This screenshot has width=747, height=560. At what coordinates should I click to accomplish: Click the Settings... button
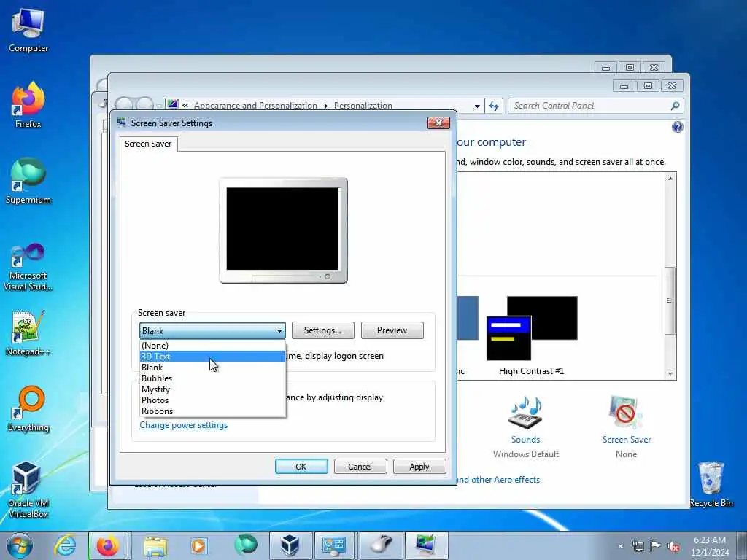pos(323,330)
